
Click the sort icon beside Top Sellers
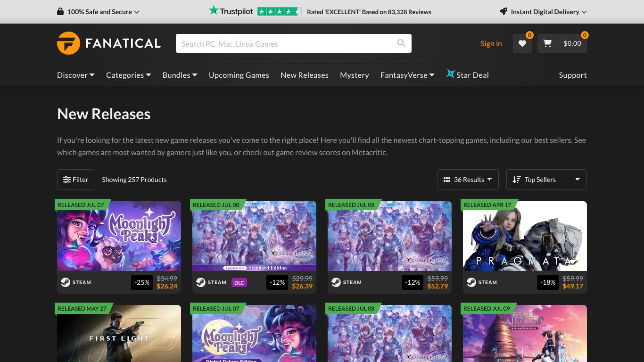coord(517,180)
